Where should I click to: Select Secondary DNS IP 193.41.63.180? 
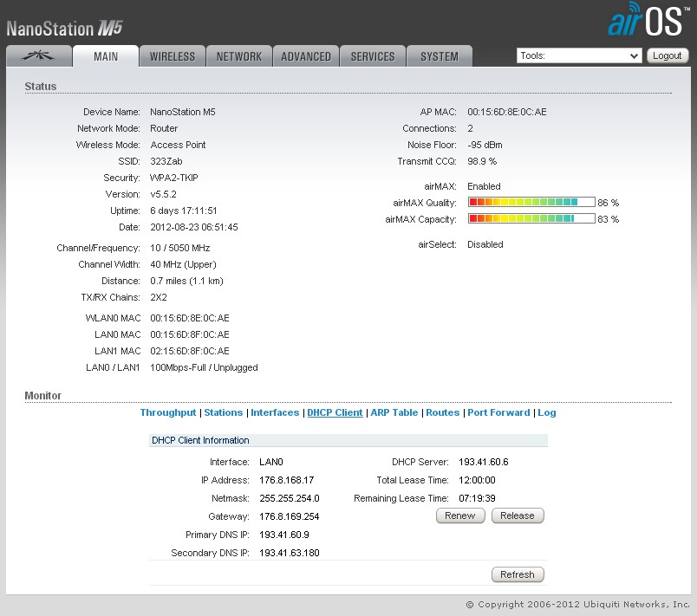[290, 553]
